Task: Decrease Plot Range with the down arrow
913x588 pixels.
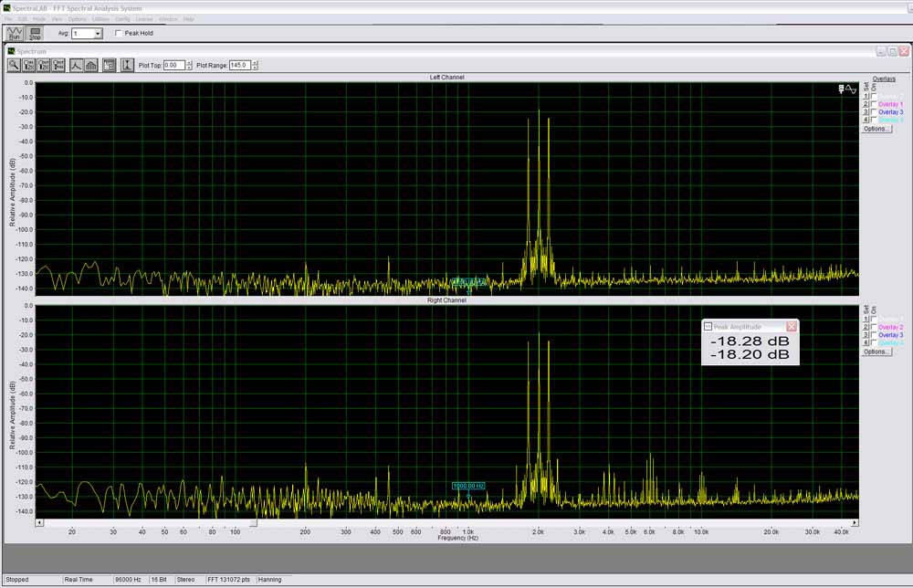Action: coord(255,68)
